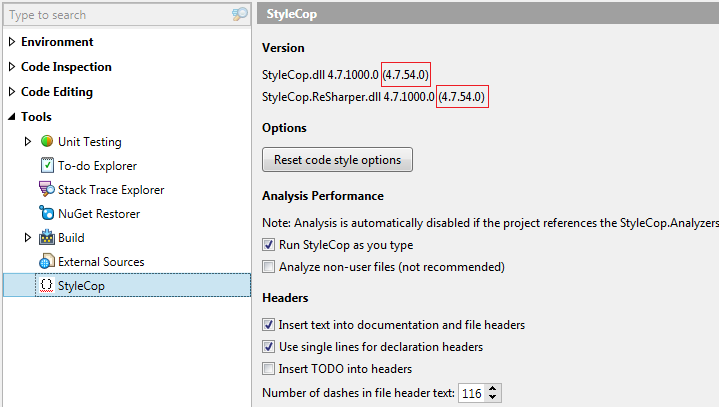Open Unit Testing settings page
This screenshot has height=407, width=719.
[90, 142]
